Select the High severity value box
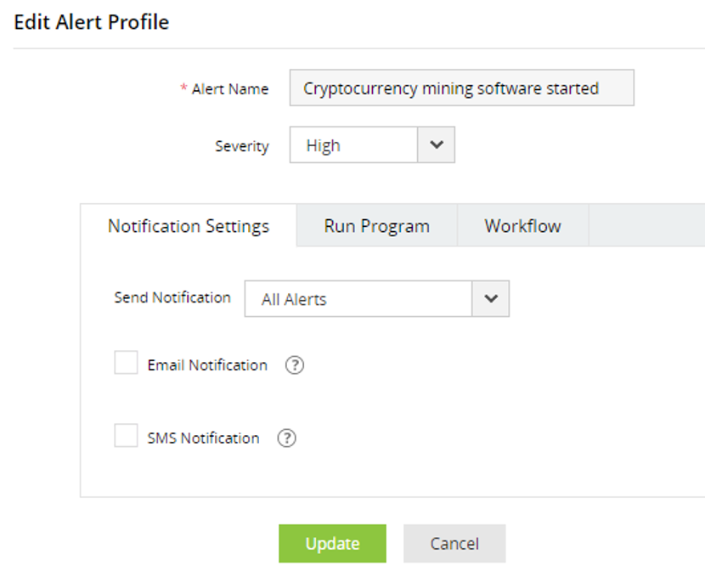The image size is (705, 588). click(x=354, y=145)
